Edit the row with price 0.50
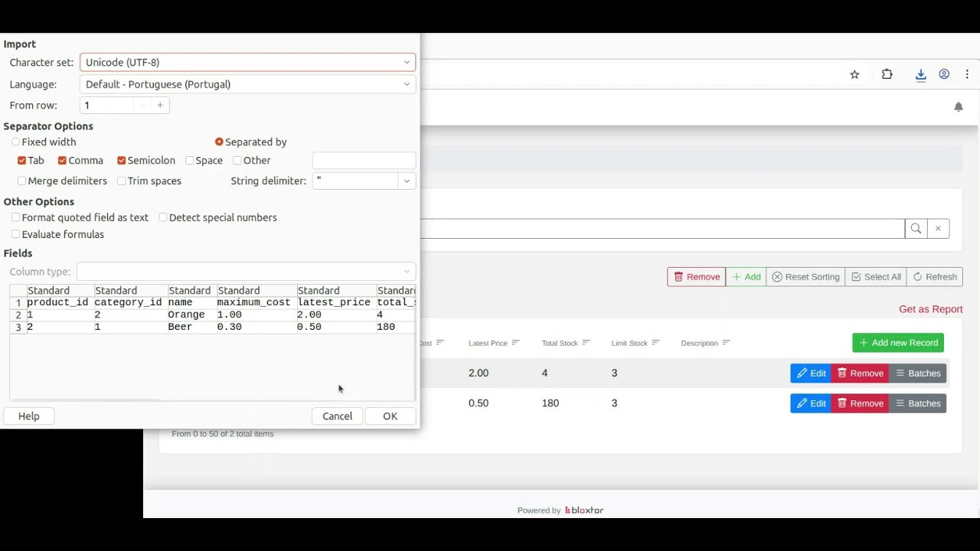 [x=811, y=403]
